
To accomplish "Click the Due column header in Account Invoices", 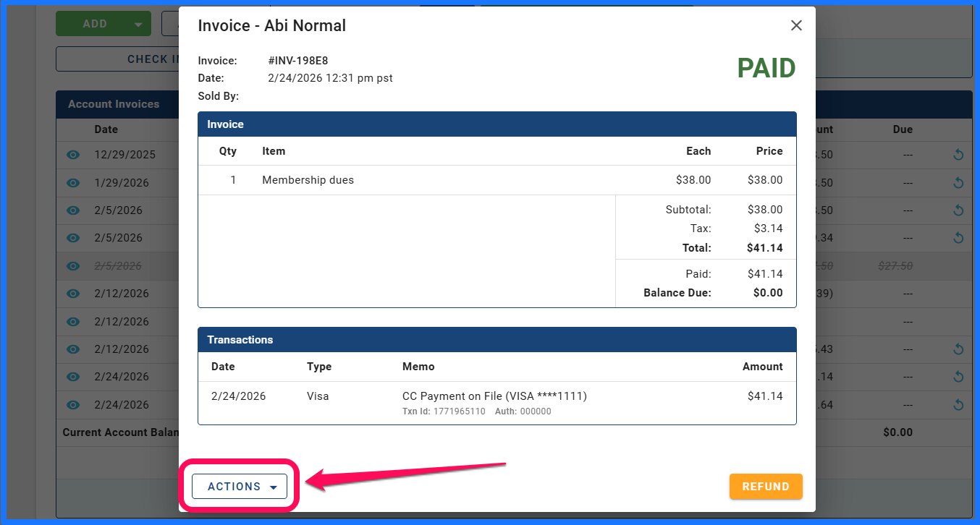I will click(x=903, y=129).
